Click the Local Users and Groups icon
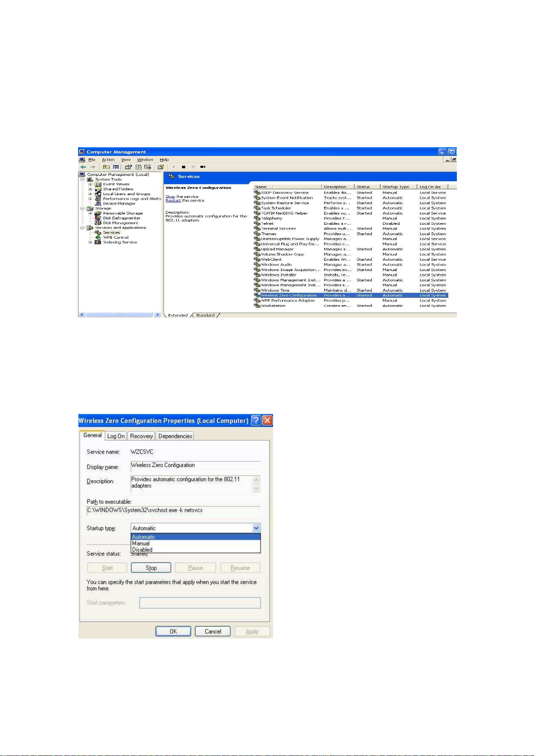Screen dimensions: 534x756 click(x=98, y=194)
